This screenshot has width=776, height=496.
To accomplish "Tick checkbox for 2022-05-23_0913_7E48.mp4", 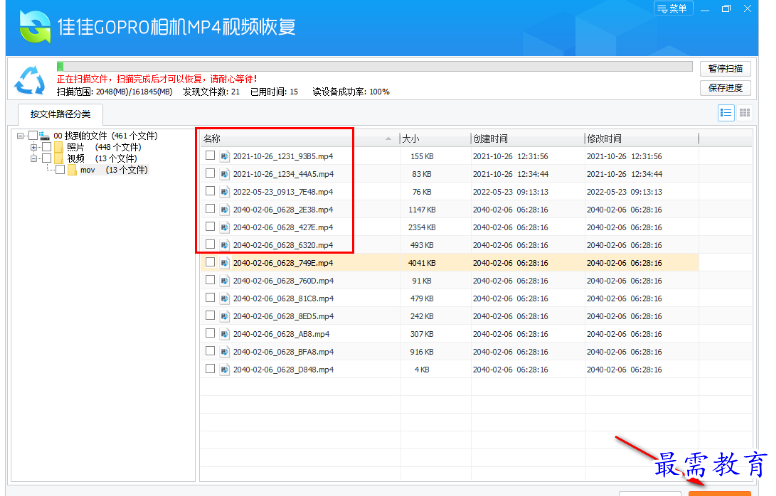I will point(209,192).
